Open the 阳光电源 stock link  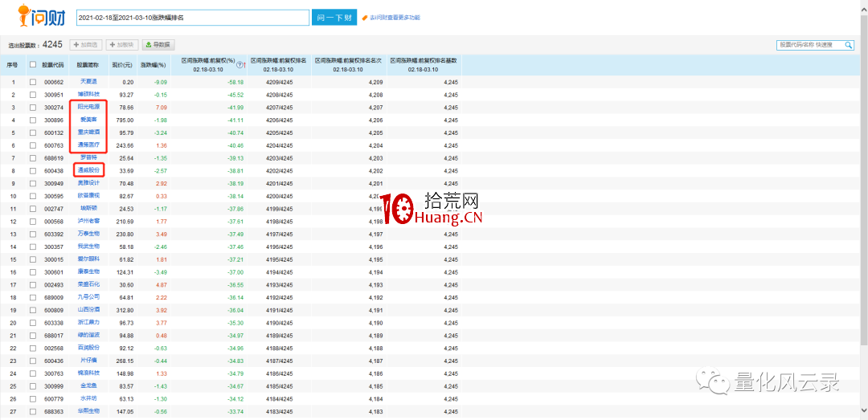88,107
